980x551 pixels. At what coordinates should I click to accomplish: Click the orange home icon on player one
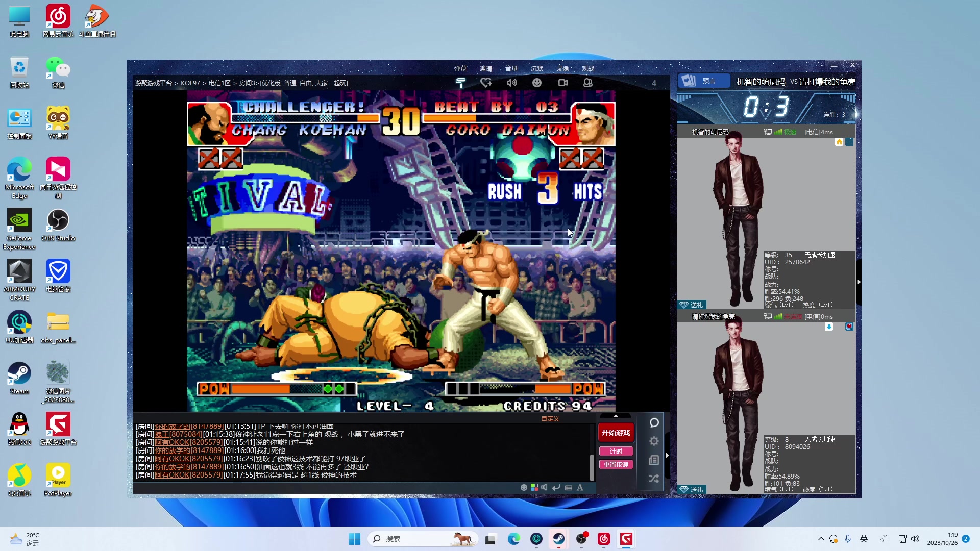point(839,142)
